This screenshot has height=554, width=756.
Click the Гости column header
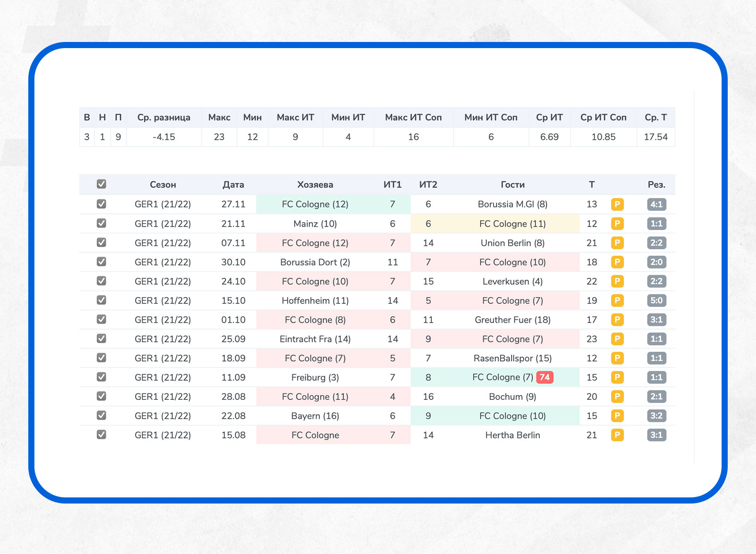click(x=512, y=185)
